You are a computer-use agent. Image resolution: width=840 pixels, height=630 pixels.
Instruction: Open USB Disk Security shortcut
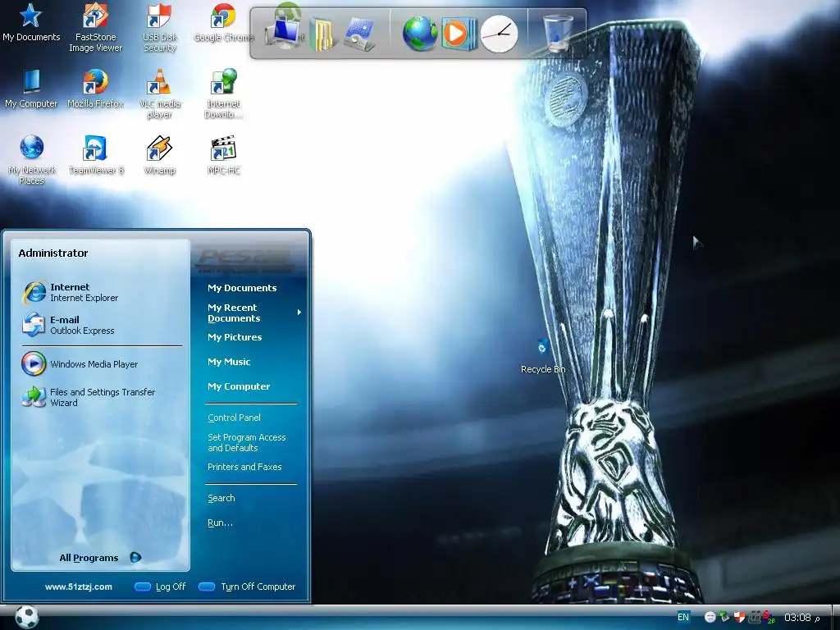pos(159,27)
